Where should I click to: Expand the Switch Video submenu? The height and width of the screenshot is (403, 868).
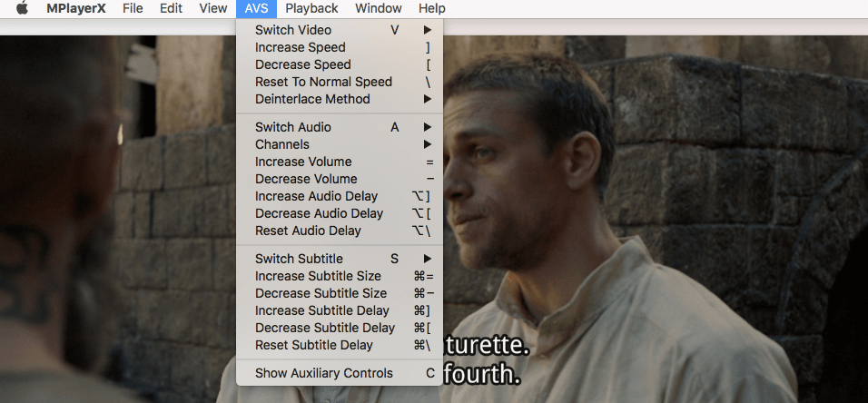point(340,30)
